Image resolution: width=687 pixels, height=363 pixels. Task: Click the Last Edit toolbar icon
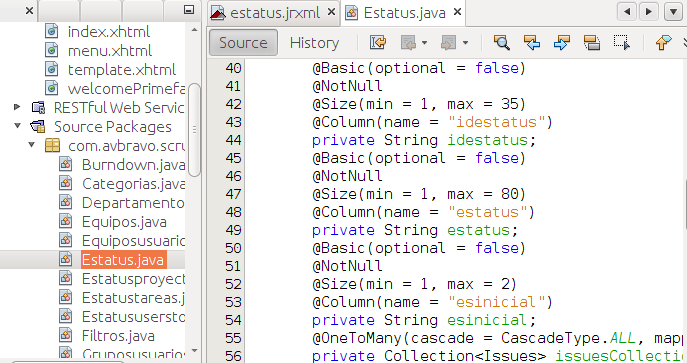(x=378, y=42)
